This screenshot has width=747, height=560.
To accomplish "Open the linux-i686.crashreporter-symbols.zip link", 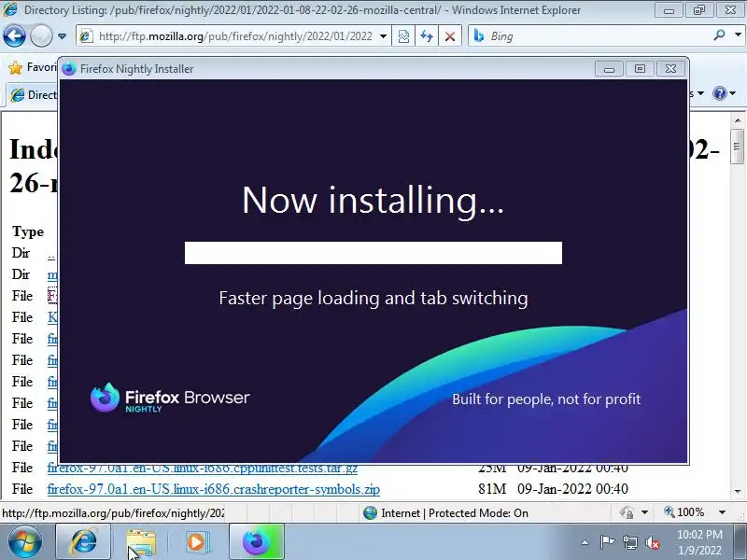I will click(x=214, y=489).
